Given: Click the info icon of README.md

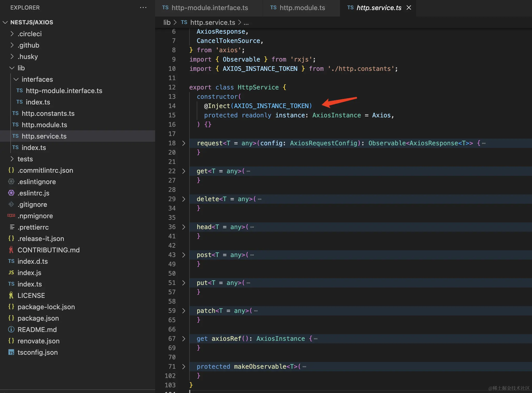Looking at the screenshot, I should pyautogui.click(x=11, y=329).
